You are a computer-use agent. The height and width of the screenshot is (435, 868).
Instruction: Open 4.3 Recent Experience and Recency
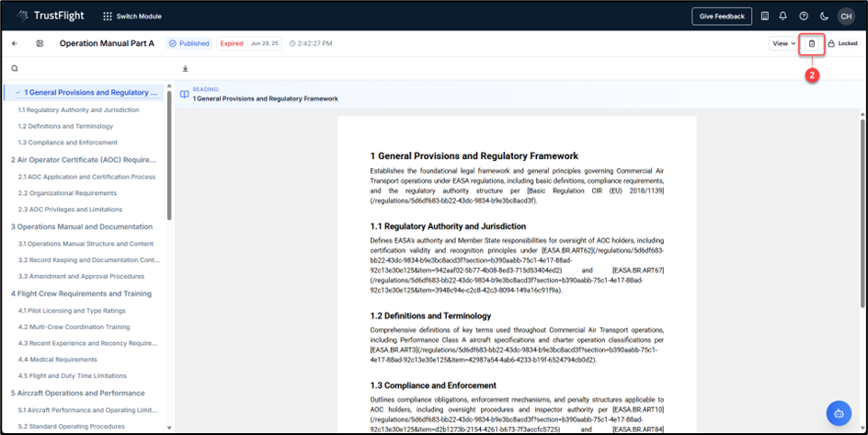point(87,343)
